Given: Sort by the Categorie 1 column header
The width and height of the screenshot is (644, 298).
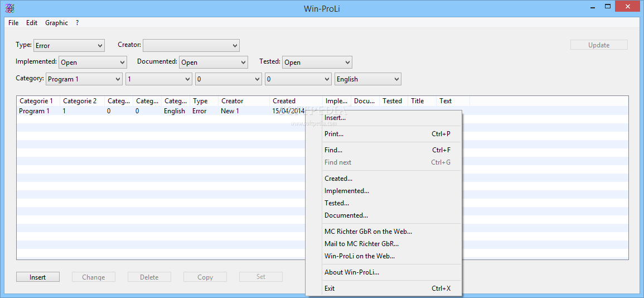Looking at the screenshot, I should [x=38, y=101].
